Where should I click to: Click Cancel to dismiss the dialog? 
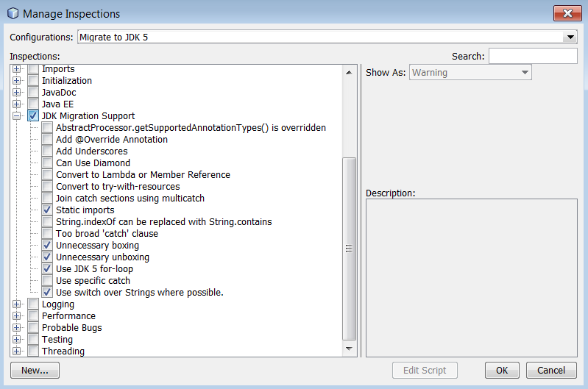coord(551,371)
